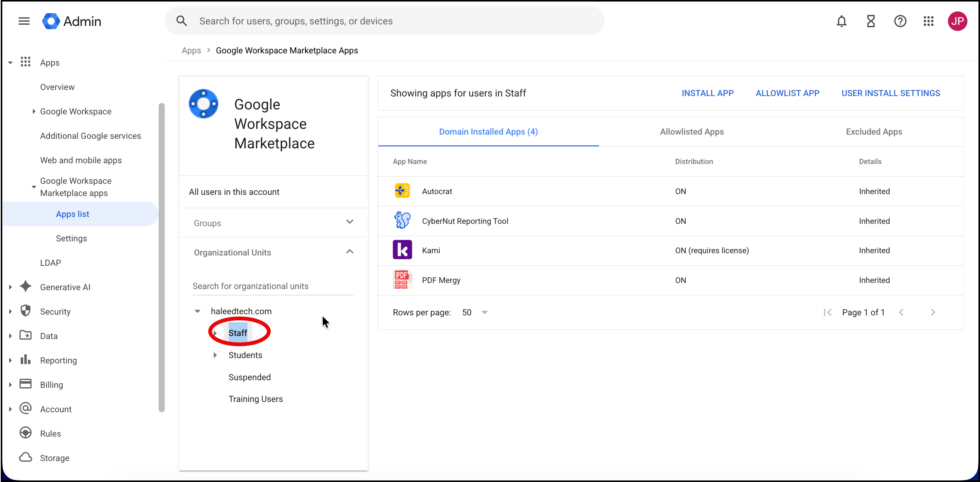Focus the Search for organizational units field

pos(273,286)
